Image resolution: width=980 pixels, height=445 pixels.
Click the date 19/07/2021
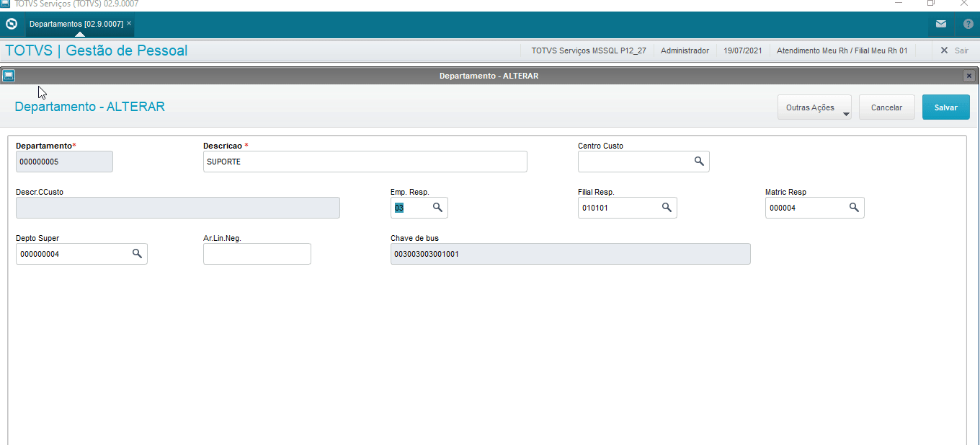click(743, 50)
